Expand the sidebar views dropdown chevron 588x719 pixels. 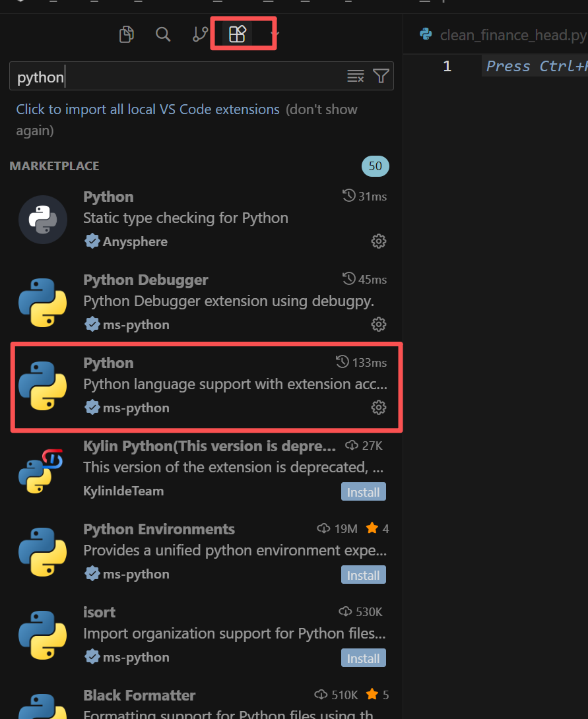tap(275, 34)
